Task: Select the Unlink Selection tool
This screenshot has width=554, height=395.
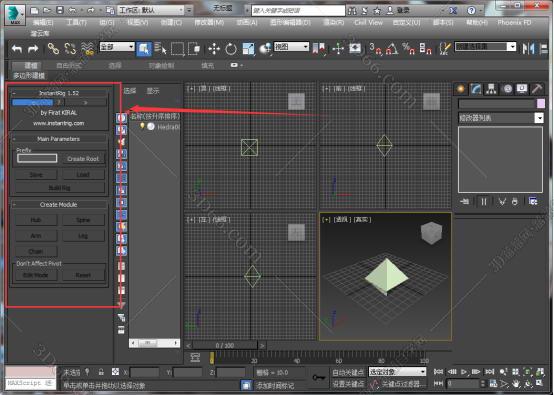Action: coord(70,48)
